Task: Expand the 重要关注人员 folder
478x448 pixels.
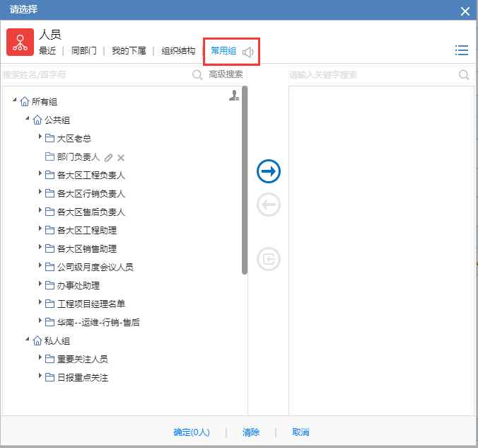Action: [x=40, y=359]
